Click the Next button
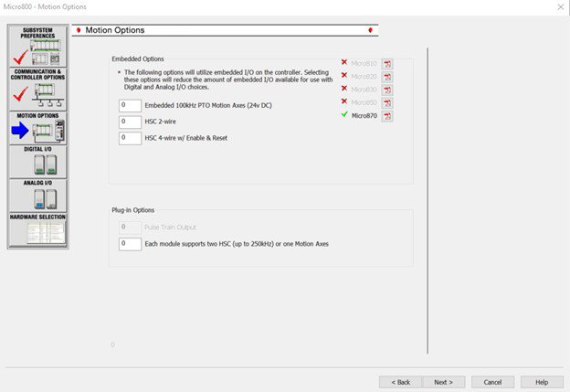 (x=444, y=382)
